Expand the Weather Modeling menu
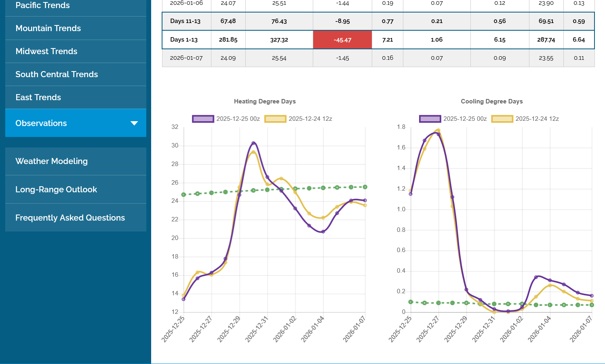This screenshot has height=364, width=605. (x=51, y=161)
